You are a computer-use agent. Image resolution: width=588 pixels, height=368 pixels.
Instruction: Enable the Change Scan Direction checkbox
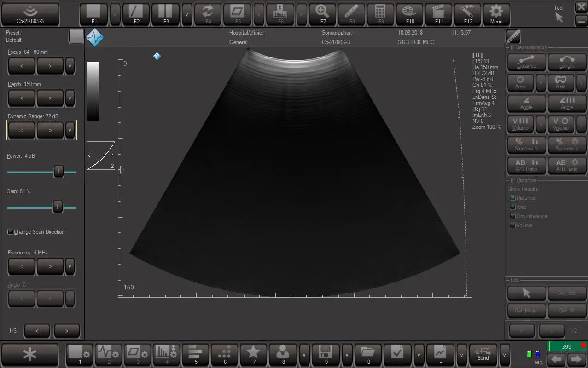click(10, 231)
